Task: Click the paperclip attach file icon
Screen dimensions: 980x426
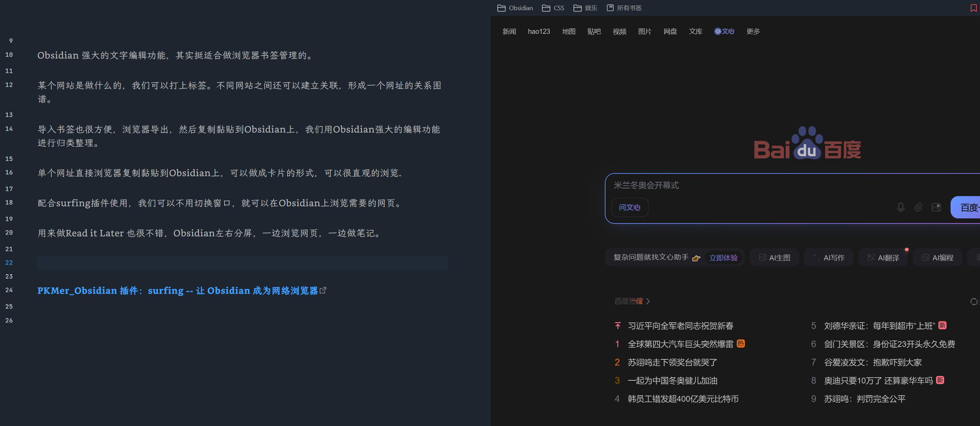Action: pyautogui.click(x=918, y=207)
